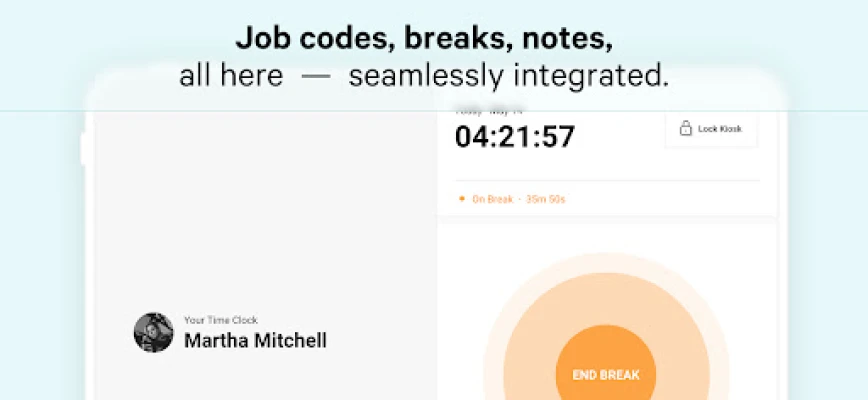Screen dimensions: 868x400
Task: Select the Lock Kiosk text label
Action: click(x=720, y=129)
